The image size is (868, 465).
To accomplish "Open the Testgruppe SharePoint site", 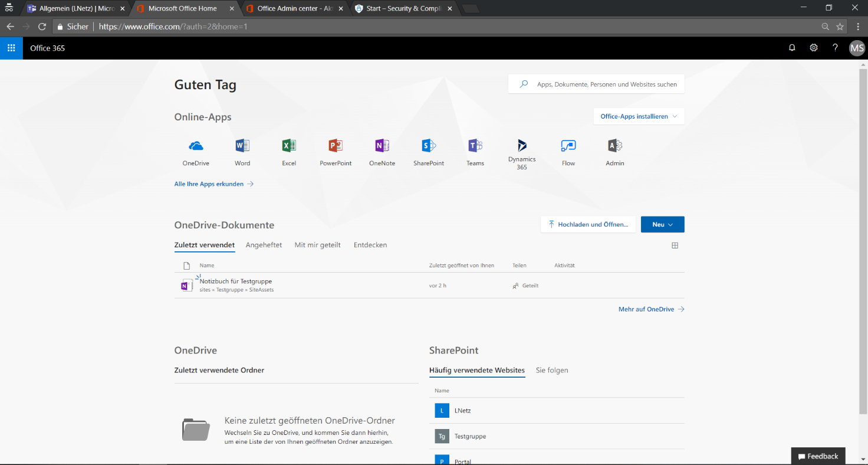I will click(x=470, y=437).
